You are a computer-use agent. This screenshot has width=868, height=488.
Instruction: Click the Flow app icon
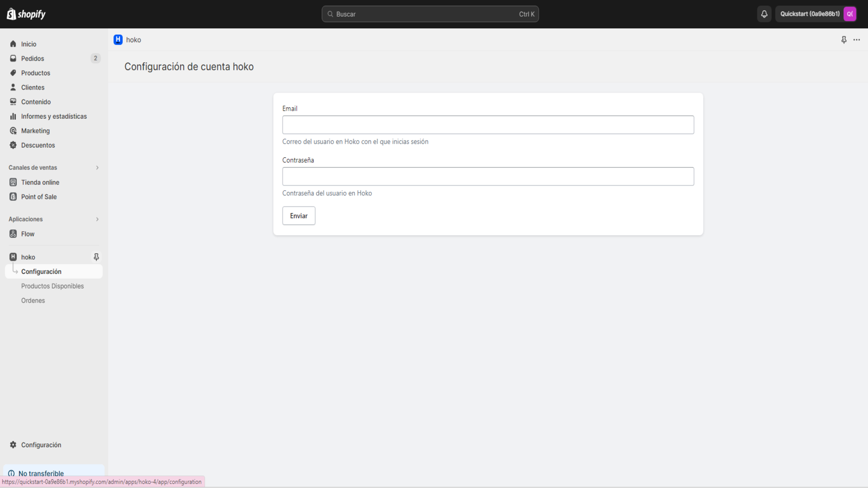13,234
